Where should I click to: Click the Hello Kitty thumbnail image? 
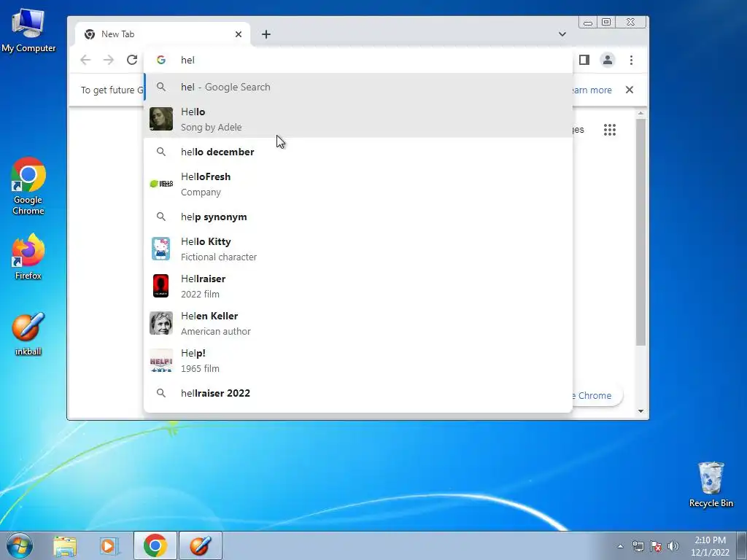(161, 249)
